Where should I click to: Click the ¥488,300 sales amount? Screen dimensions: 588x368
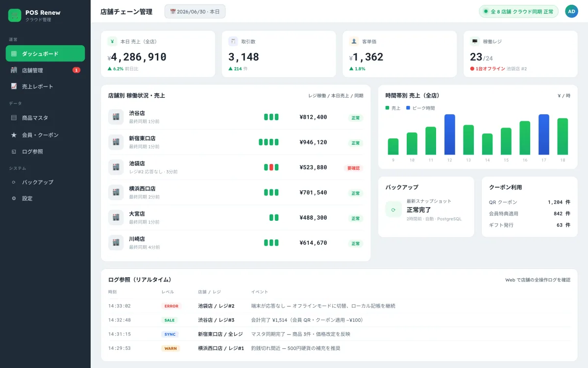pyautogui.click(x=313, y=217)
